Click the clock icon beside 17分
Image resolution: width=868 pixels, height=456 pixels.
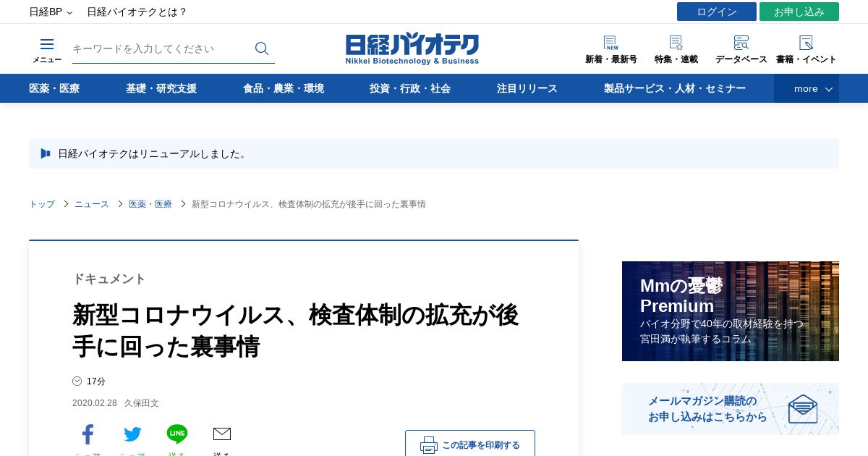77,381
